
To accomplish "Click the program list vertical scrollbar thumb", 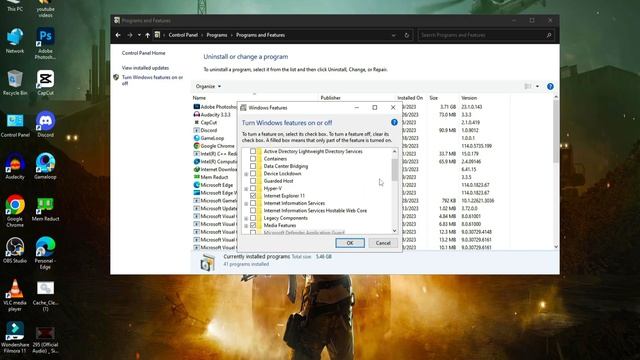I will coord(556,131).
